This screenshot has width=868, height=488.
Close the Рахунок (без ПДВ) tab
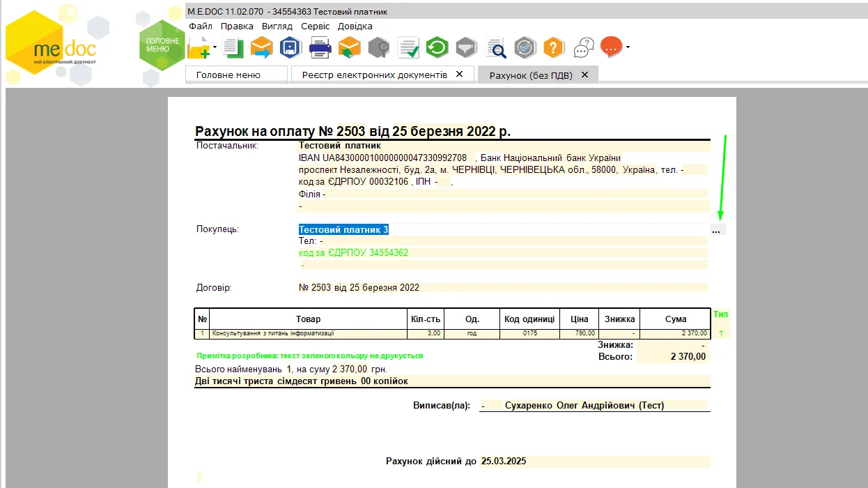pyautogui.click(x=584, y=75)
